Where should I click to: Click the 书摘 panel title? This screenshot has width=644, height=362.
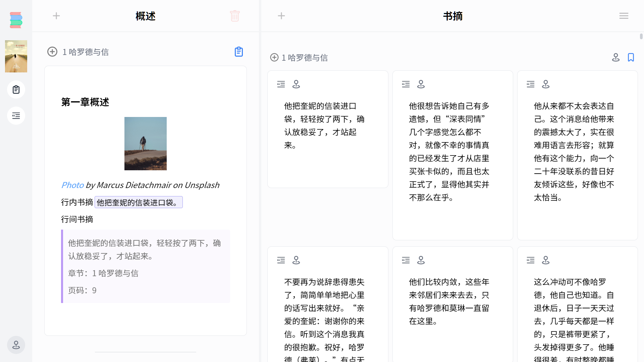click(453, 16)
